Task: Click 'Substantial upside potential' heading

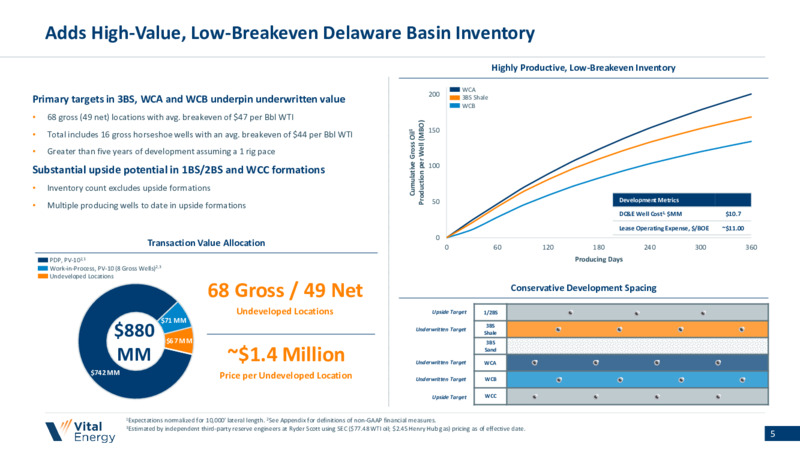Action: pos(179,170)
